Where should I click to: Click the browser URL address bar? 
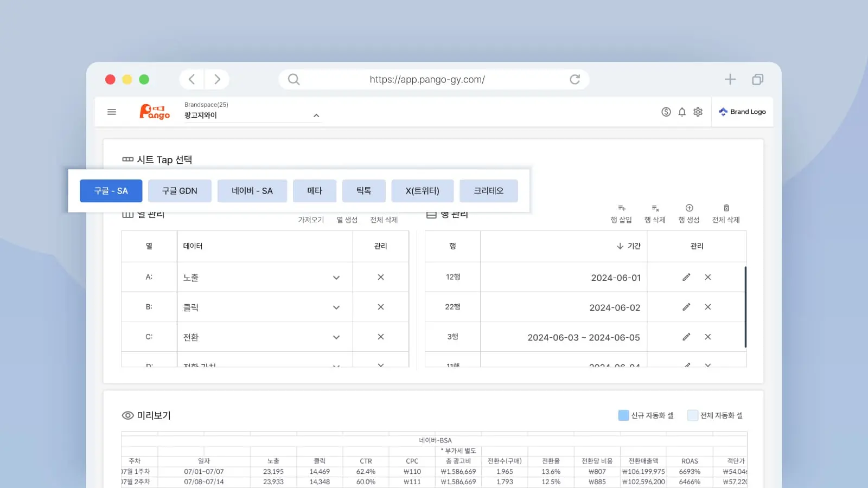click(427, 80)
